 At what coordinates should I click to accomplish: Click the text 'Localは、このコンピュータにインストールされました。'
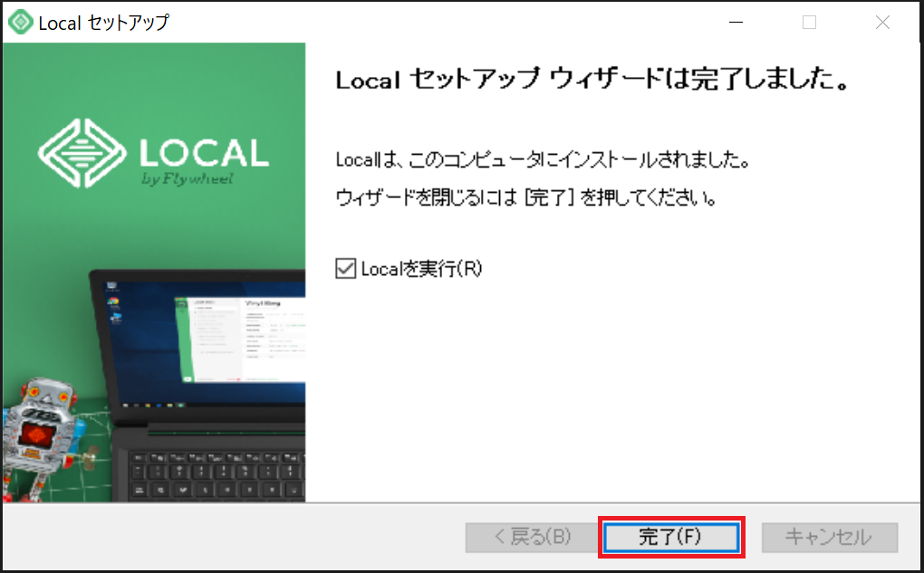pos(542,159)
